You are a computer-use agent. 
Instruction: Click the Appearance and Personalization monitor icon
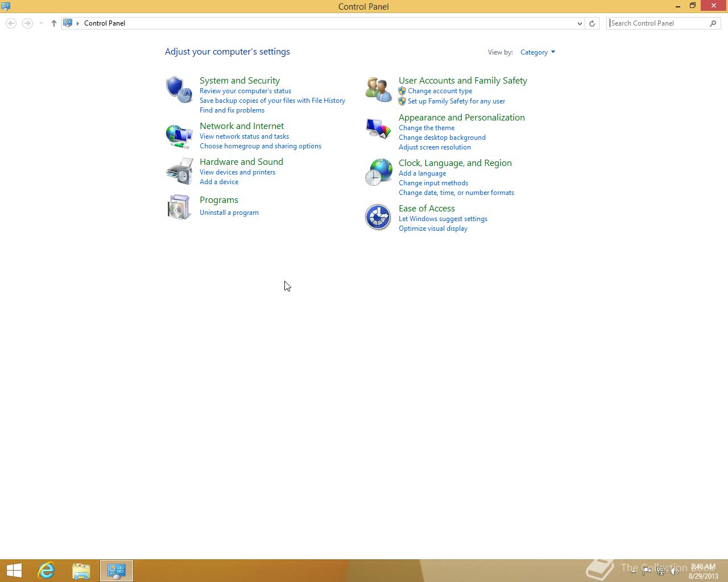tap(378, 128)
